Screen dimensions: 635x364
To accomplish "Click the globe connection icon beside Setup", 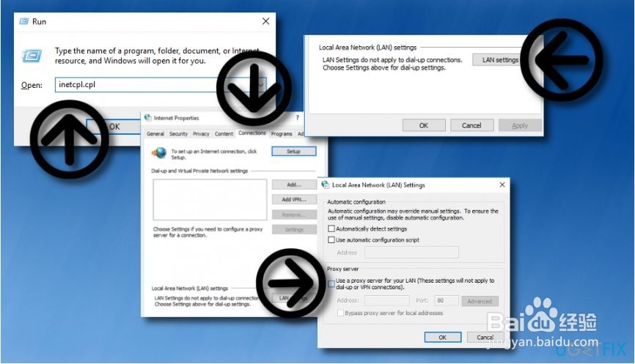I will (x=159, y=153).
